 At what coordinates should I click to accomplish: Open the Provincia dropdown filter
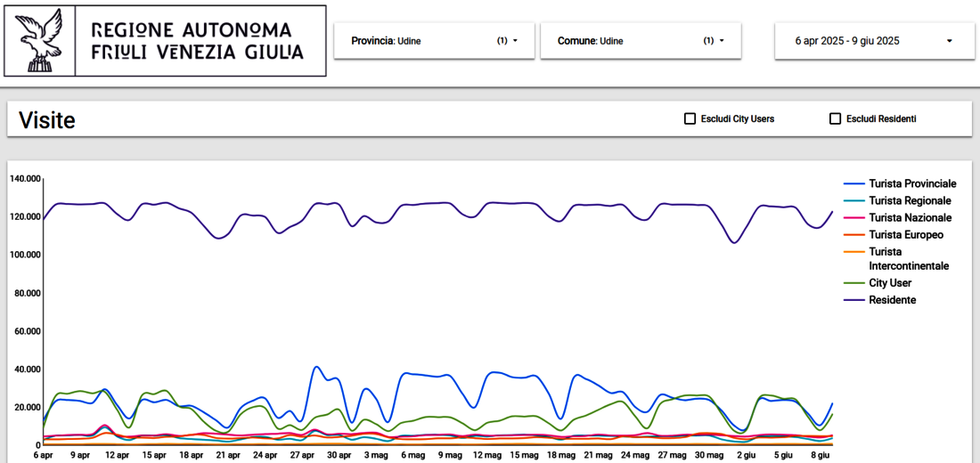click(434, 41)
